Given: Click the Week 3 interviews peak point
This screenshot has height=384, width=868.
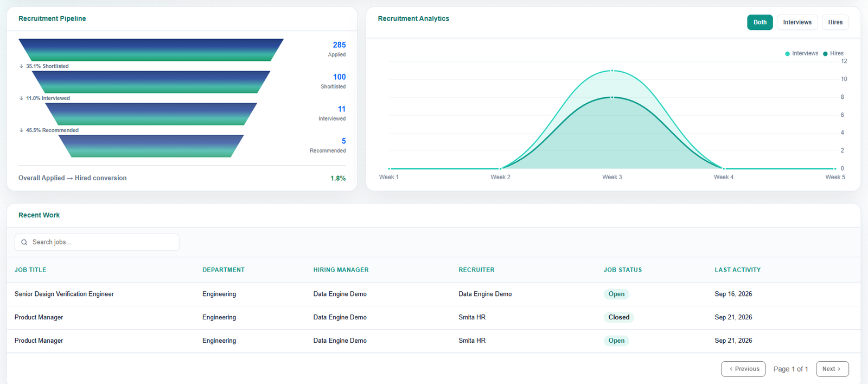Looking at the screenshot, I should point(612,71).
